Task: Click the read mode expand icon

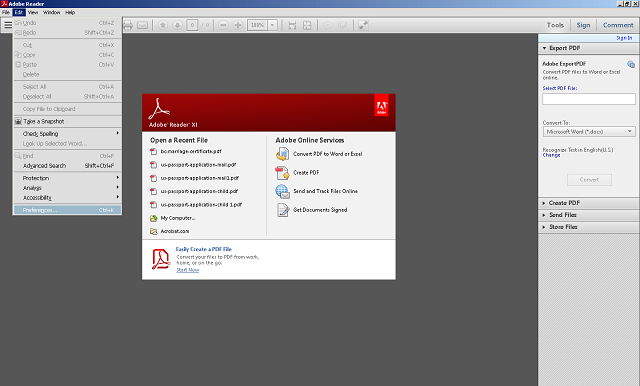Action: (363, 25)
